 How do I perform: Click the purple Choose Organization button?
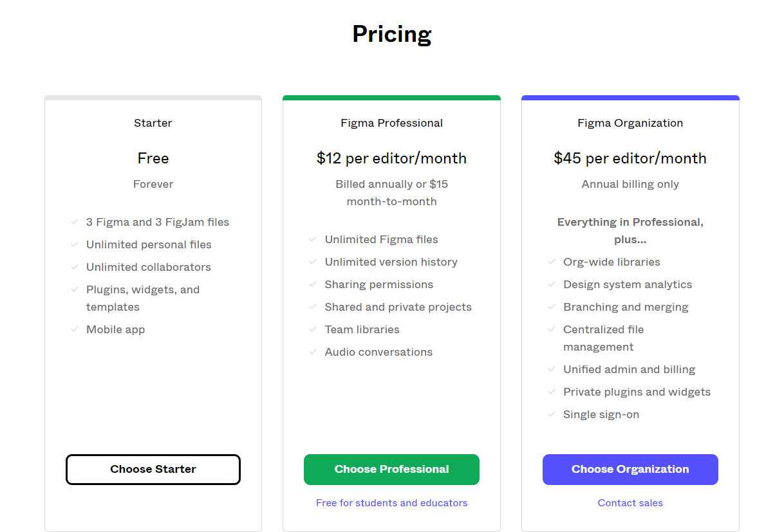(x=630, y=469)
